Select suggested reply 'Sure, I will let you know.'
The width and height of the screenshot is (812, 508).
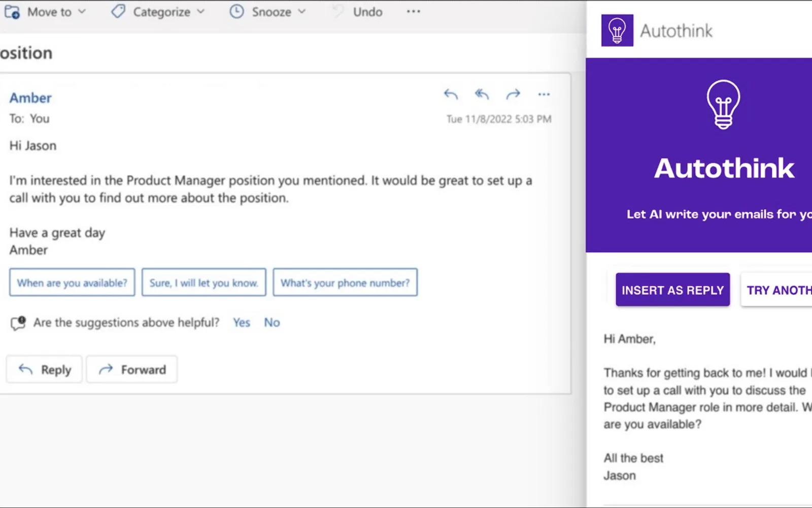[204, 282]
